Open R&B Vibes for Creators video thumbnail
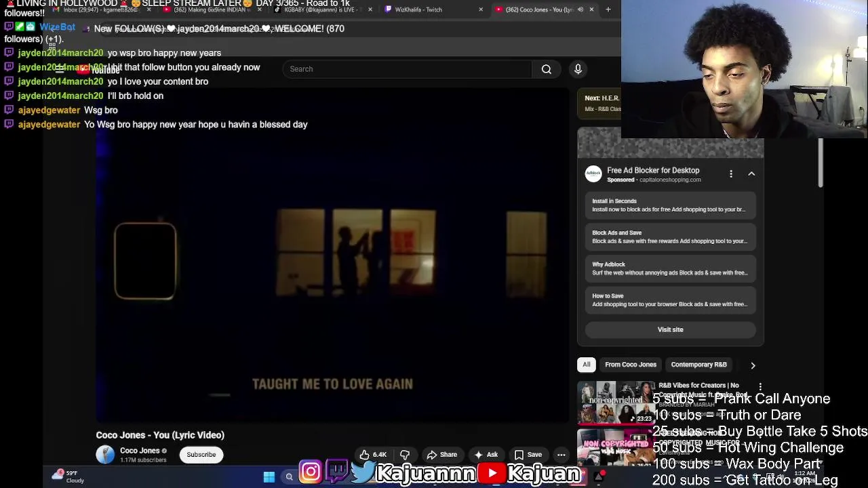This screenshot has width=868, height=488. click(616, 403)
